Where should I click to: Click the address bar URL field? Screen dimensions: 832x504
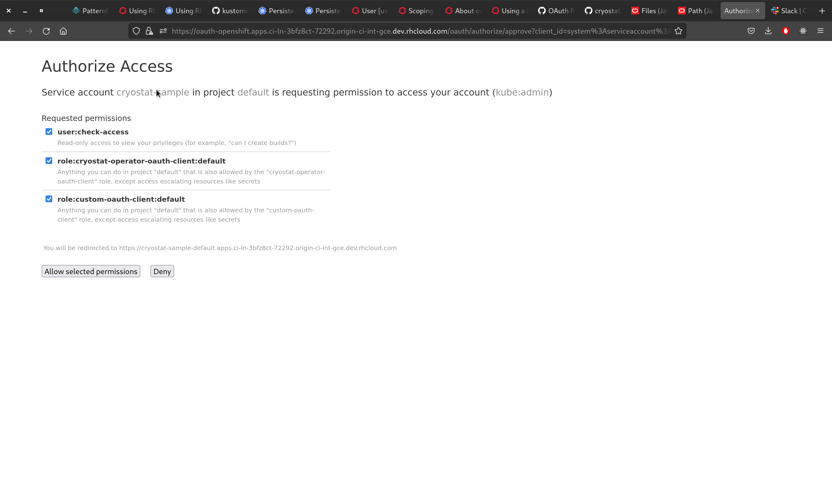[x=405, y=31]
